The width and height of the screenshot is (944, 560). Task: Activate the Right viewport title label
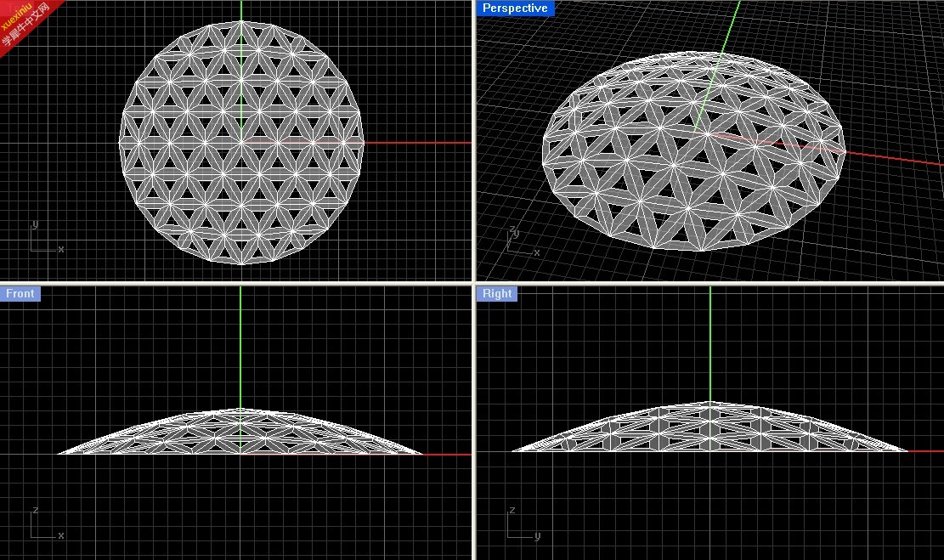(497, 293)
